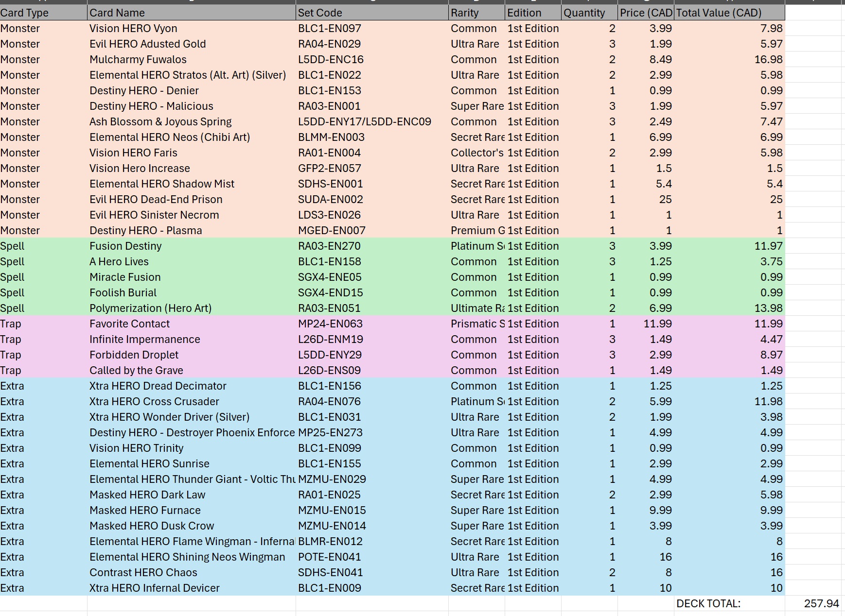
Task: Click the 'Mulcharmy Fuwalos' card name
Action: (x=192, y=59)
